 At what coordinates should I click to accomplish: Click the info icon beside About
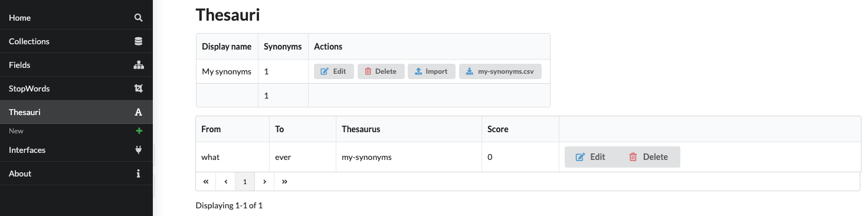(139, 174)
